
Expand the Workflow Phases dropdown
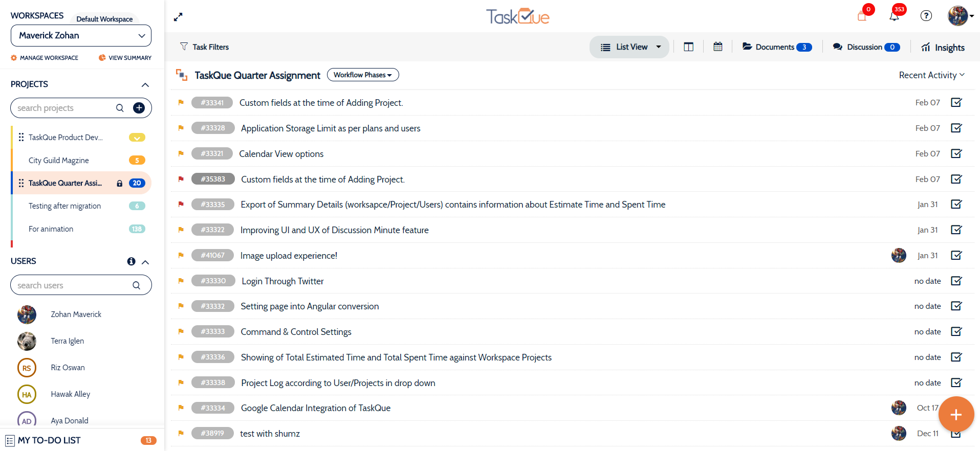(362, 75)
